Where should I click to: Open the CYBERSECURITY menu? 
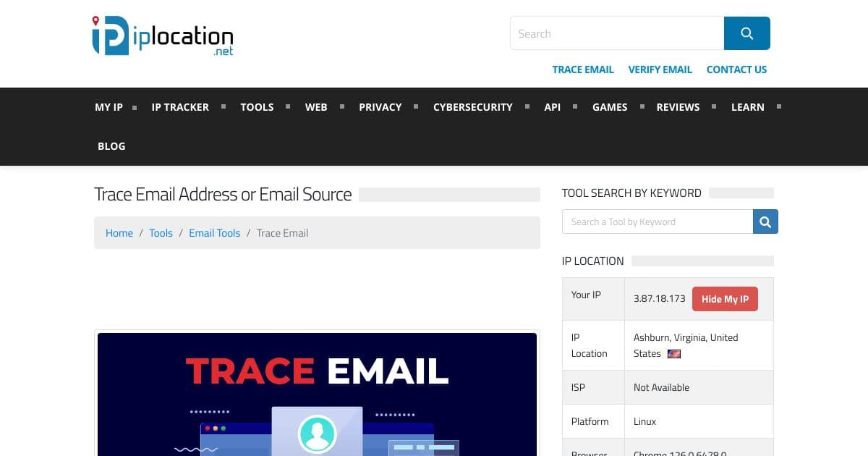(473, 106)
